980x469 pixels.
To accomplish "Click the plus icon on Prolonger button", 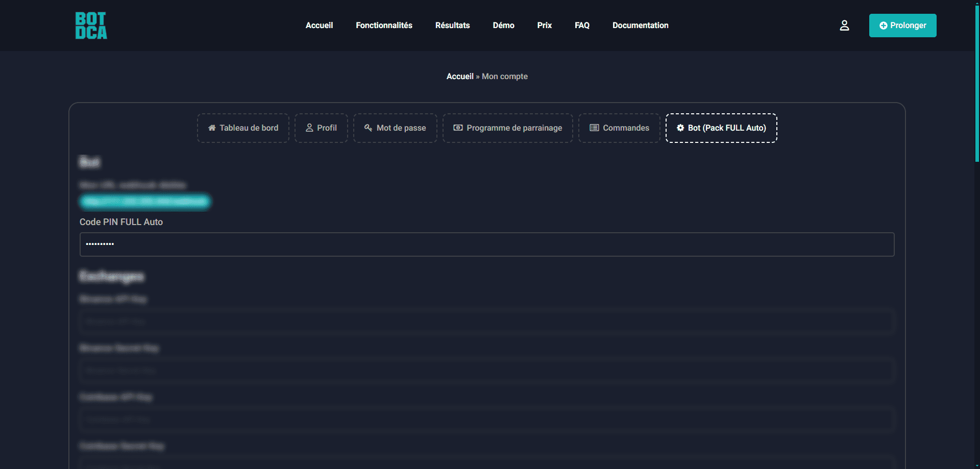I will click(883, 26).
